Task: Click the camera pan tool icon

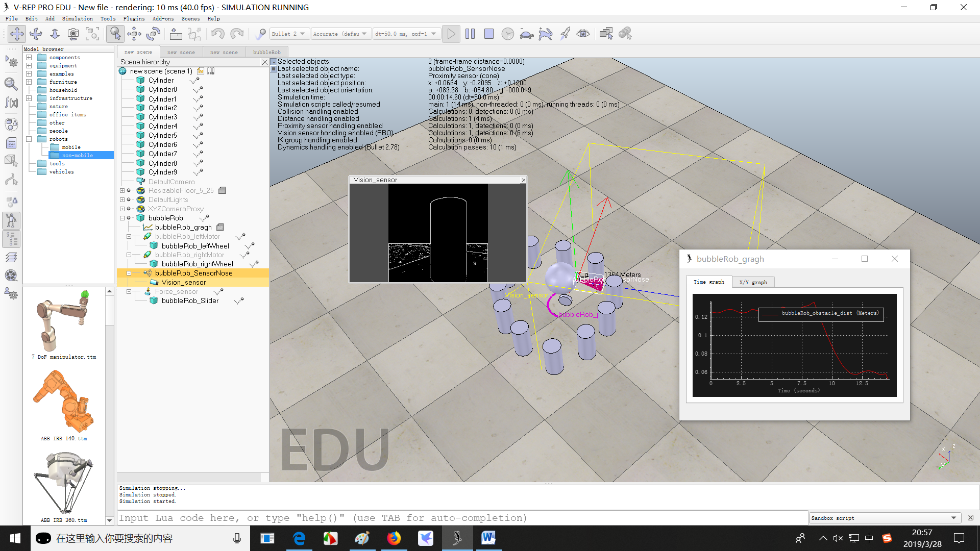Action: click(x=17, y=34)
